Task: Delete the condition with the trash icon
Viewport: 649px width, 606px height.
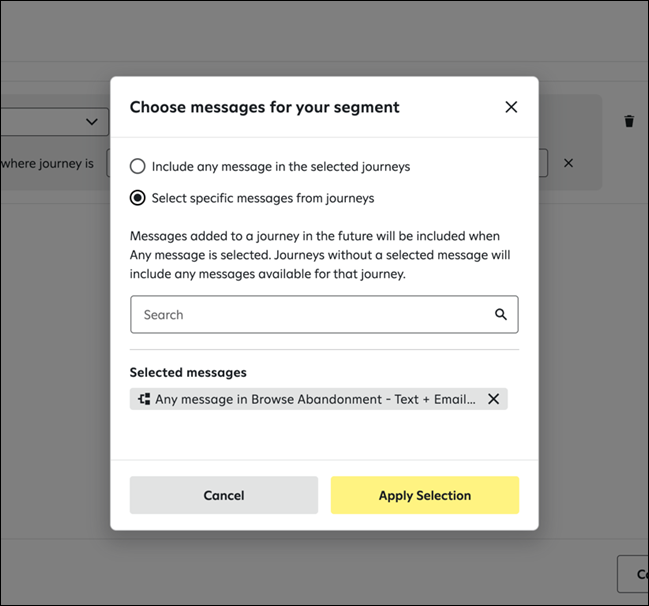Action: tap(629, 121)
